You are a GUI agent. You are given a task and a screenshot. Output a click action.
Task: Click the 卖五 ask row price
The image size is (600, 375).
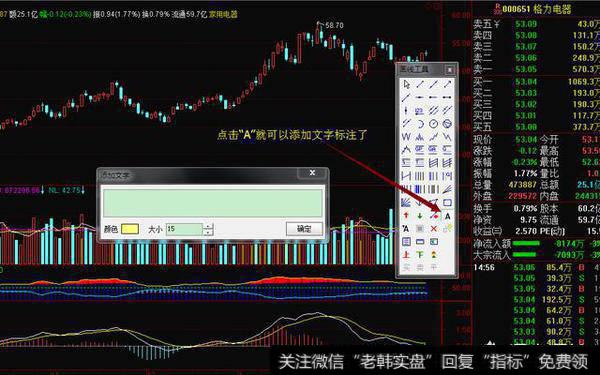(526, 24)
